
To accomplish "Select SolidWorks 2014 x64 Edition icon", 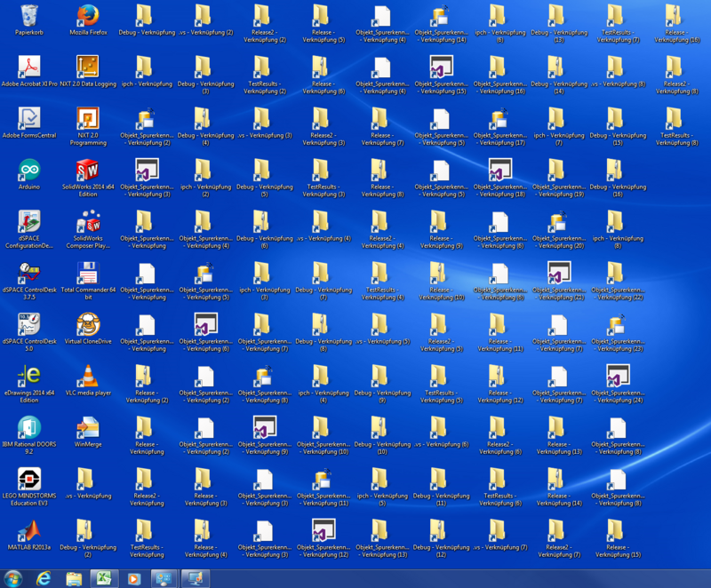I will (x=87, y=171).
